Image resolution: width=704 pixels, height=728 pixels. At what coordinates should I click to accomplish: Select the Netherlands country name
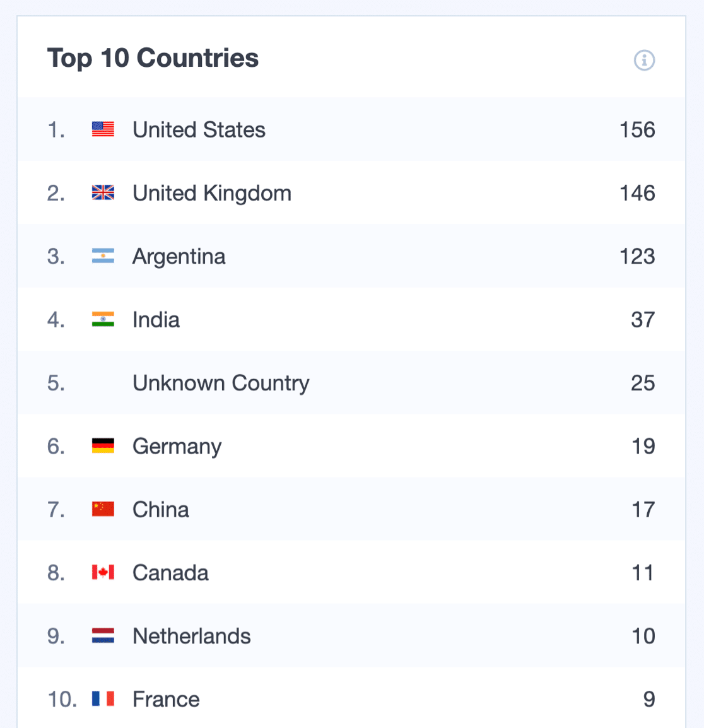pyautogui.click(x=191, y=636)
